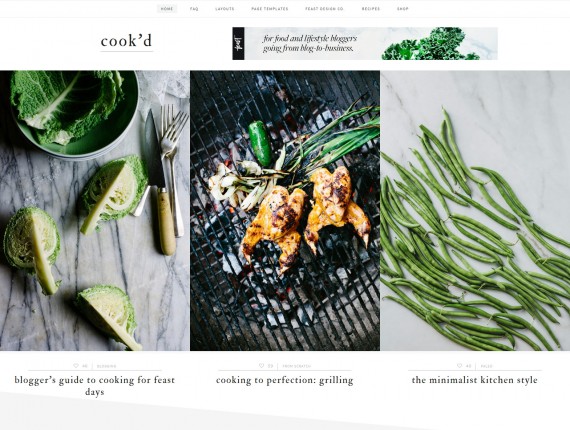Click the cook'd site logo
Screen dimensions: 570x430
click(x=126, y=41)
